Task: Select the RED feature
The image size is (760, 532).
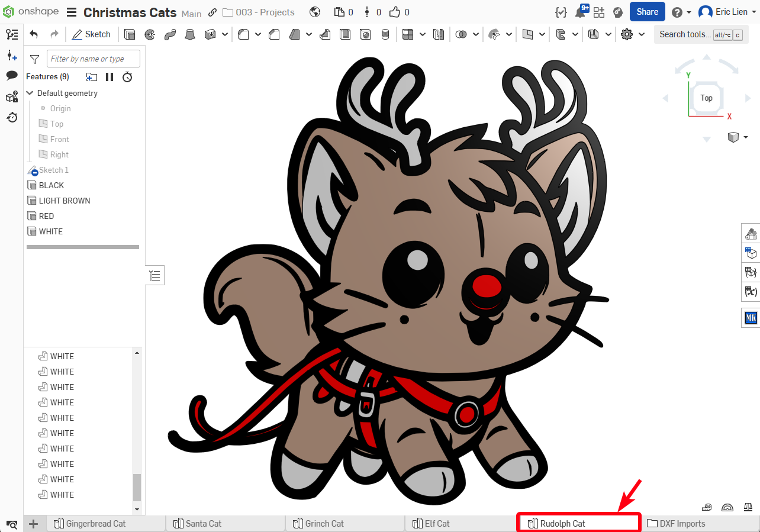Action: pos(46,216)
